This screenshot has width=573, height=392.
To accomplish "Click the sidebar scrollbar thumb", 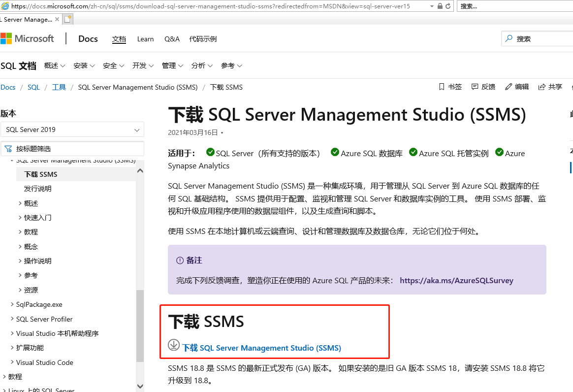I will tap(140, 326).
